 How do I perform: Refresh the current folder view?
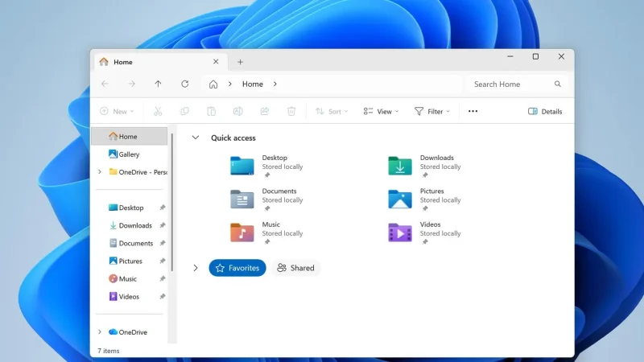point(185,84)
